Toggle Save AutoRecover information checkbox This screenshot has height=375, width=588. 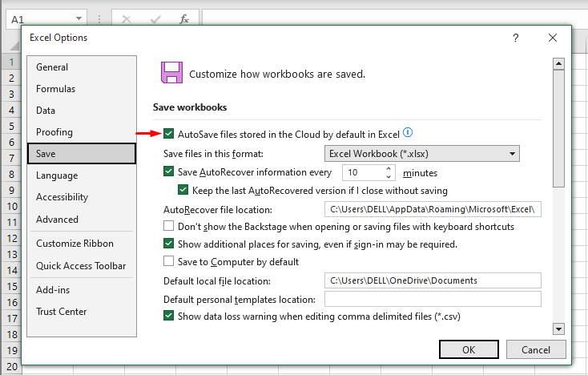pos(169,171)
